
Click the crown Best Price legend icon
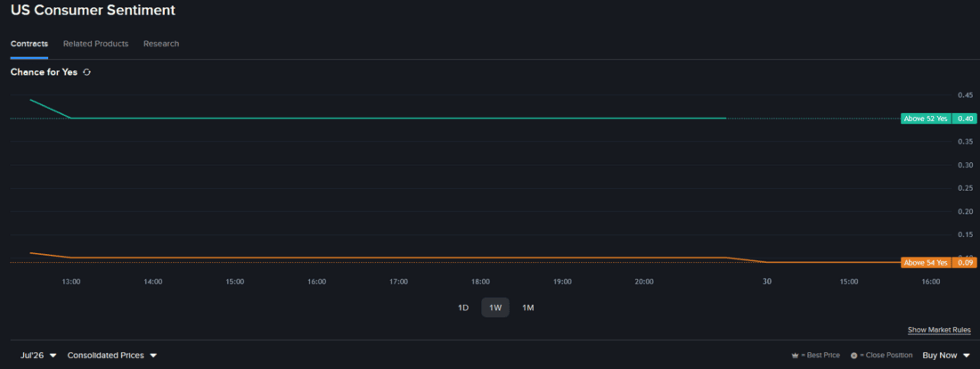tap(795, 356)
